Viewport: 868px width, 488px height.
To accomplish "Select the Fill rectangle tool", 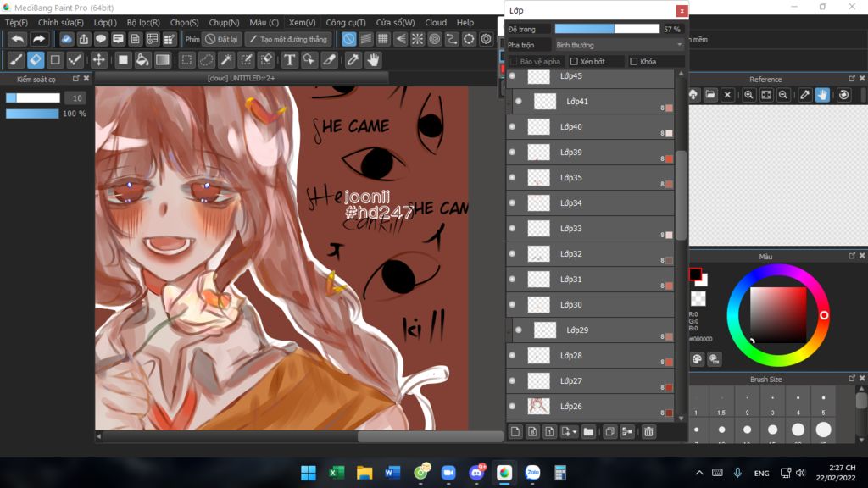I will pos(123,60).
